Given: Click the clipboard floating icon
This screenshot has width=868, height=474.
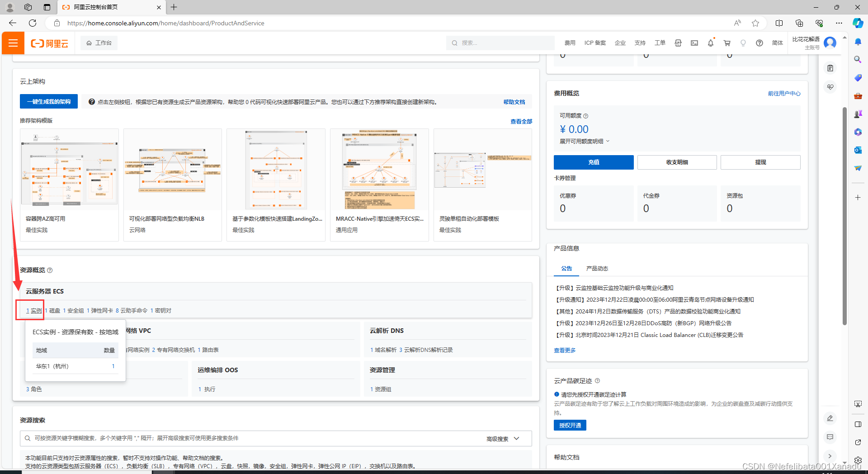Looking at the screenshot, I should pos(830,68).
